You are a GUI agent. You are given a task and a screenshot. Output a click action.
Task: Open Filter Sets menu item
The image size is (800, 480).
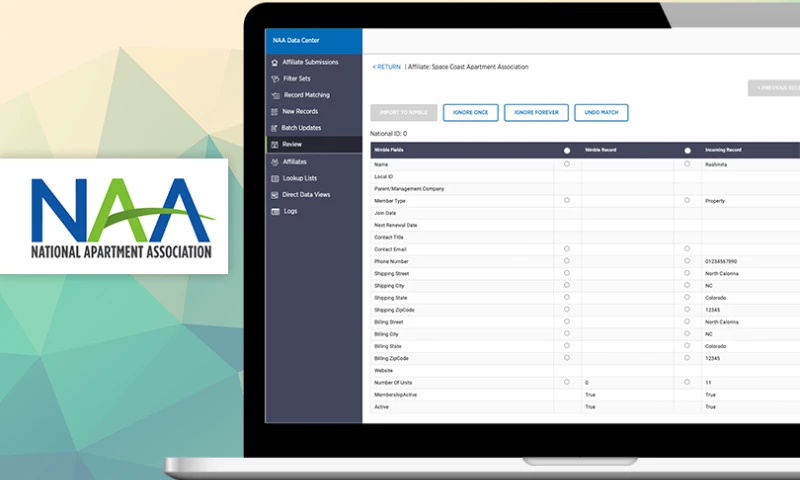[296, 79]
